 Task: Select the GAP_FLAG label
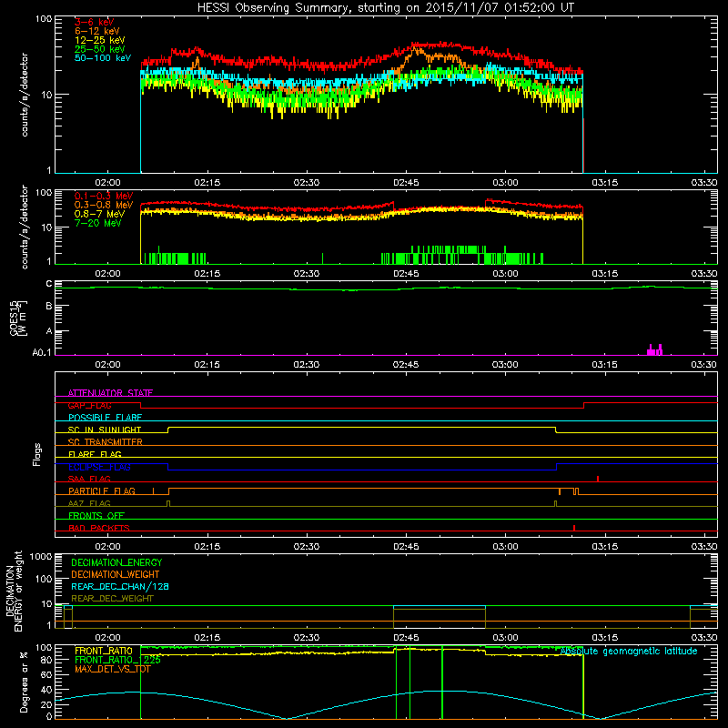coord(89,405)
